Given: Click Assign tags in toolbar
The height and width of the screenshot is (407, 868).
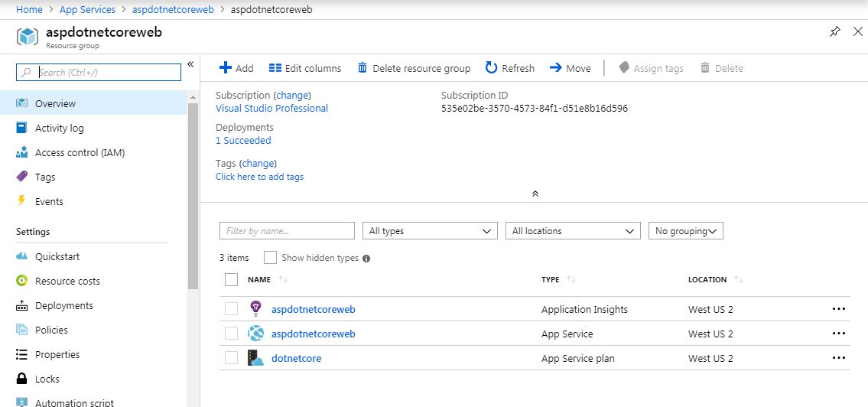Looking at the screenshot, I should [651, 68].
